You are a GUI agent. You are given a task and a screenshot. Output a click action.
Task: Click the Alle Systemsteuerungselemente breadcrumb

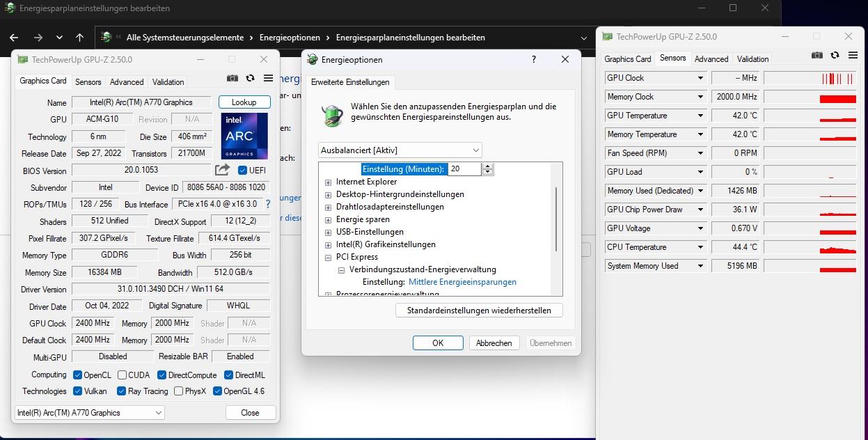coord(185,38)
